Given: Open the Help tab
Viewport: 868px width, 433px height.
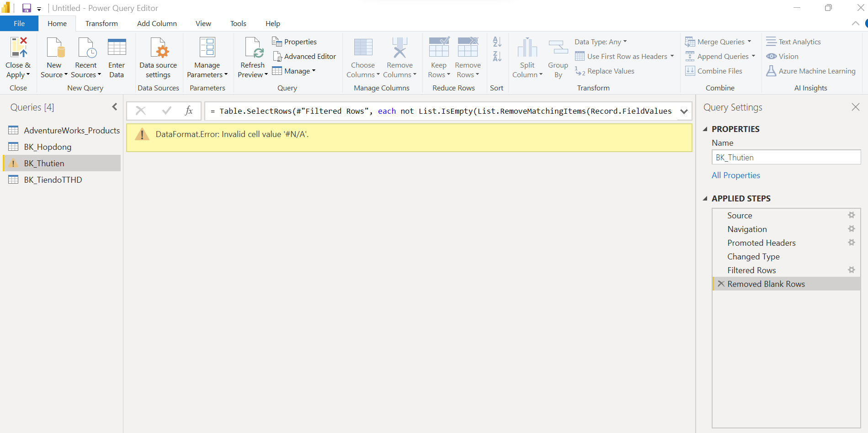Looking at the screenshot, I should pos(273,23).
